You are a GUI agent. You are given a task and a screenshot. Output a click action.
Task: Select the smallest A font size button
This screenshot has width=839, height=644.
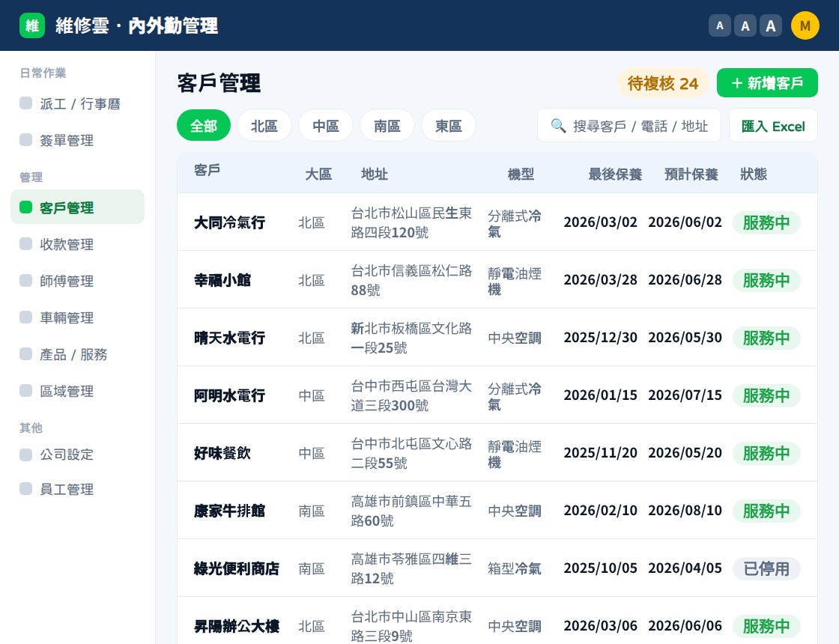(720, 25)
